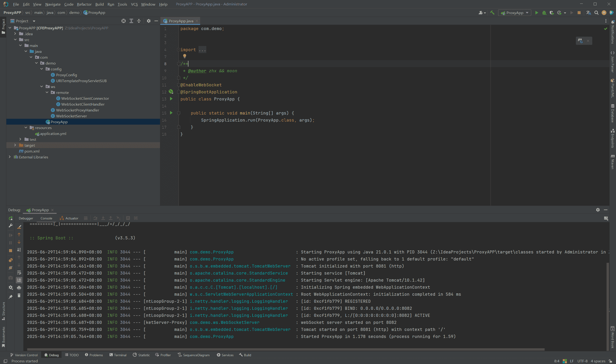Click the Profiler run icon in the toolbar
The height and width of the screenshot is (364, 616).
560,13
